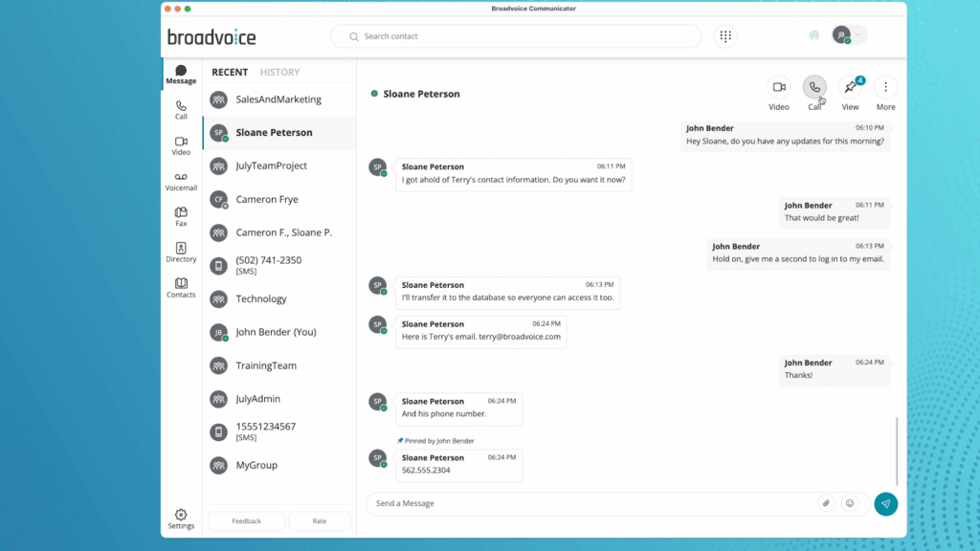View pinned messages
The height and width of the screenshot is (551, 980).
coord(850,87)
